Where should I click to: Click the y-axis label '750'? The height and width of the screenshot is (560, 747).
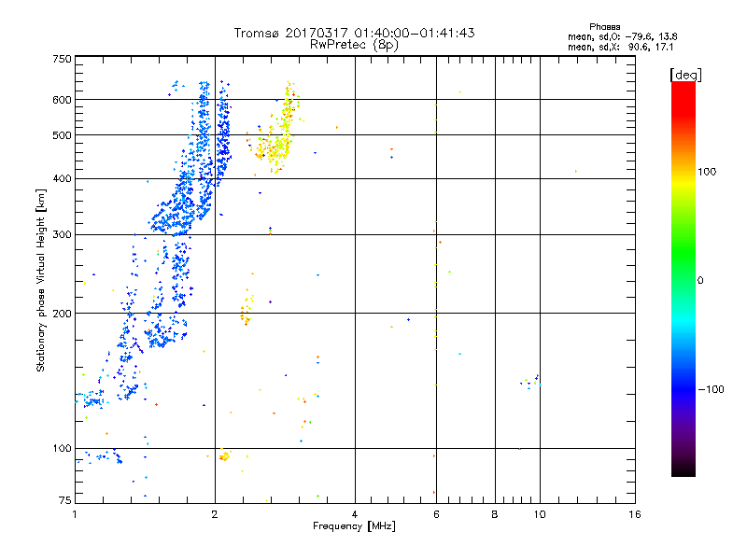point(62,59)
